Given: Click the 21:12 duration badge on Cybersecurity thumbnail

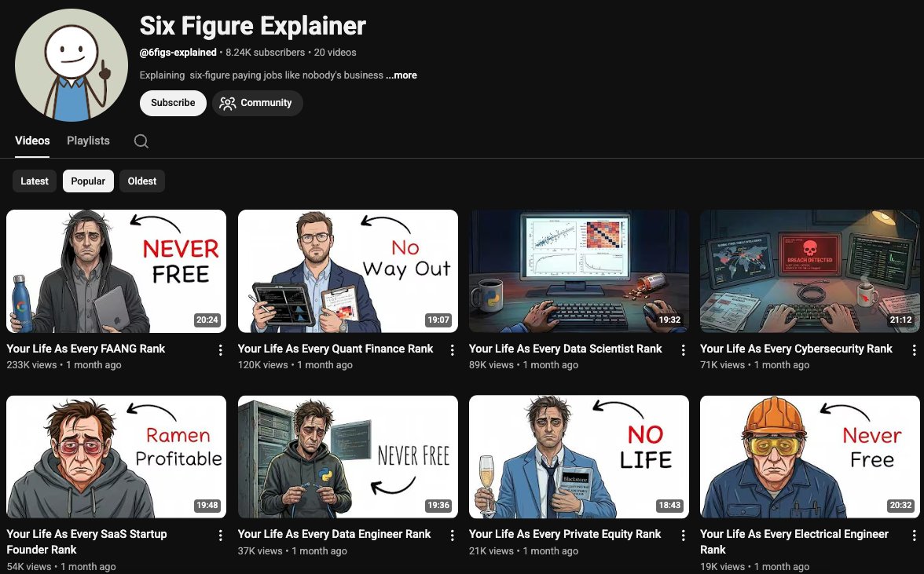Looking at the screenshot, I should click(x=900, y=320).
